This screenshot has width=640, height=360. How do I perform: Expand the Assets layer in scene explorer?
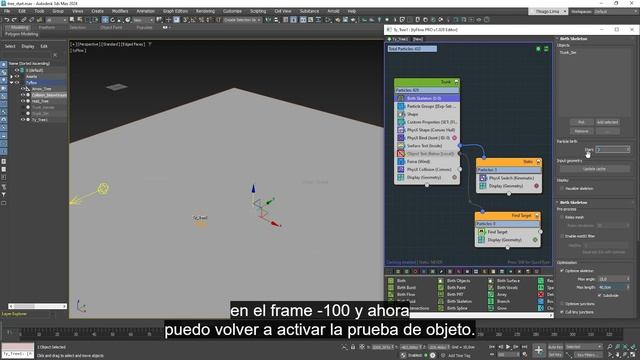point(11,76)
